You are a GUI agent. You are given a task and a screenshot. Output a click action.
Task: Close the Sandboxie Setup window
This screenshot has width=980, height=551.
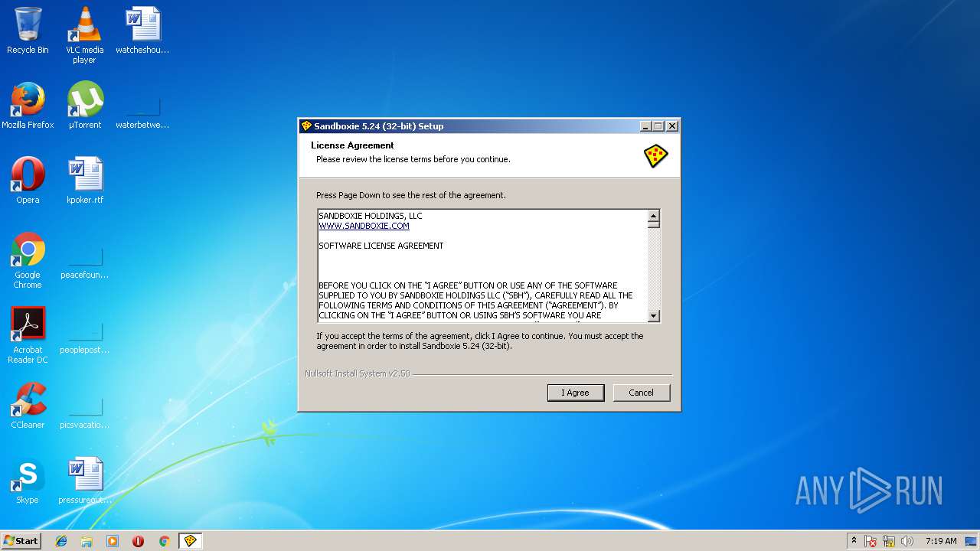(672, 126)
